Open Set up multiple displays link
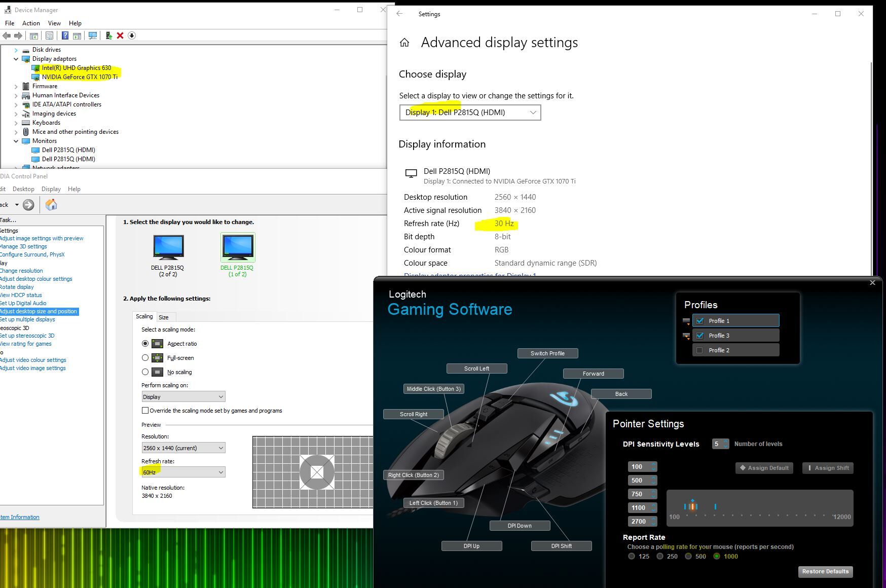The image size is (886, 588). (x=27, y=319)
